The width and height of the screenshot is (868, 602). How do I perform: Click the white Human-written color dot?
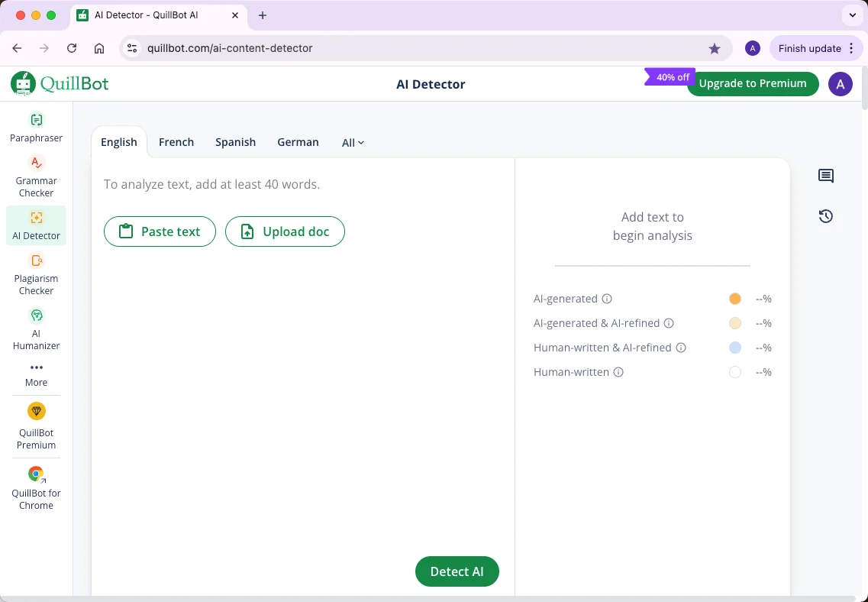(x=735, y=372)
